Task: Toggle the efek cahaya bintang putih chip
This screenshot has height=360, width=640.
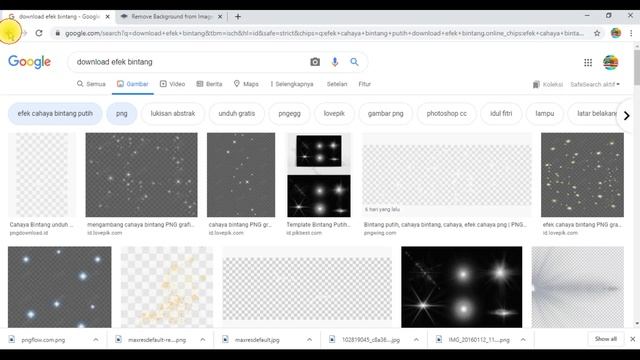Action: click(x=55, y=113)
